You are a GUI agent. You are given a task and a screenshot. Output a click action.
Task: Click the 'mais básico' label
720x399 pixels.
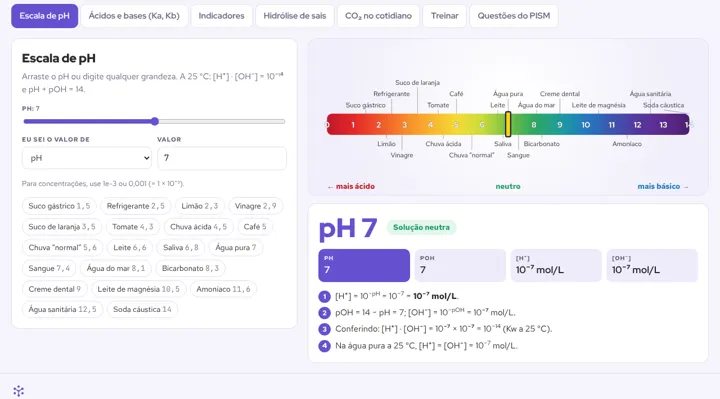coord(663,186)
